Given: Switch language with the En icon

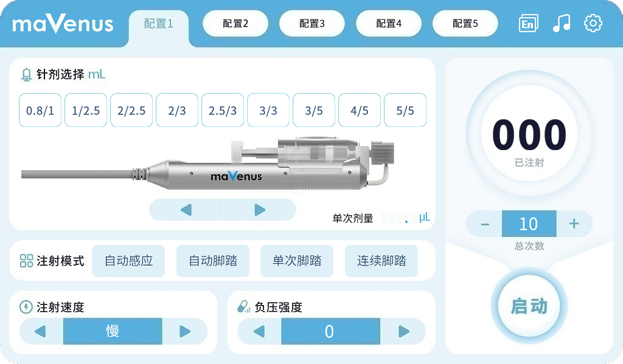Looking at the screenshot, I should pos(529,24).
